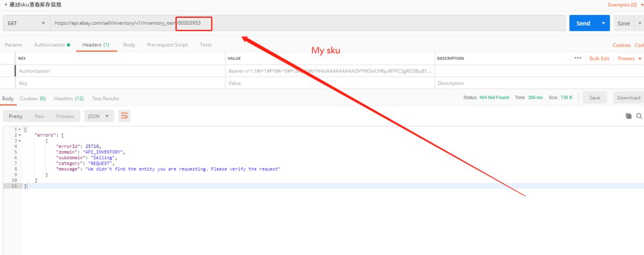The width and height of the screenshot is (644, 255).
Task: Click the "category": "REQUEST" line
Action: pyautogui.click(x=85, y=163)
